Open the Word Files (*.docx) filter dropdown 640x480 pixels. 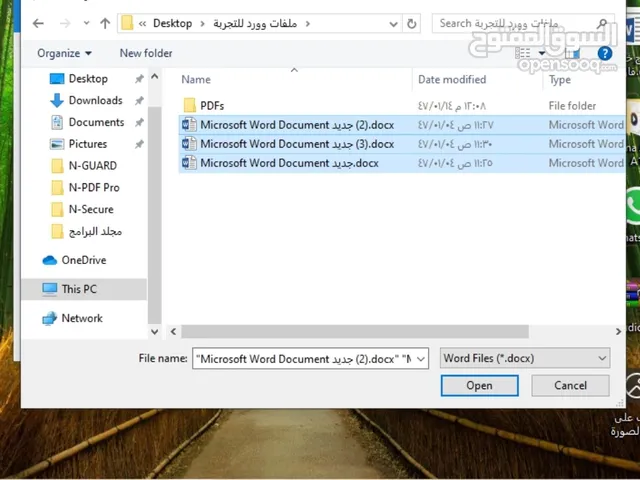click(525, 358)
